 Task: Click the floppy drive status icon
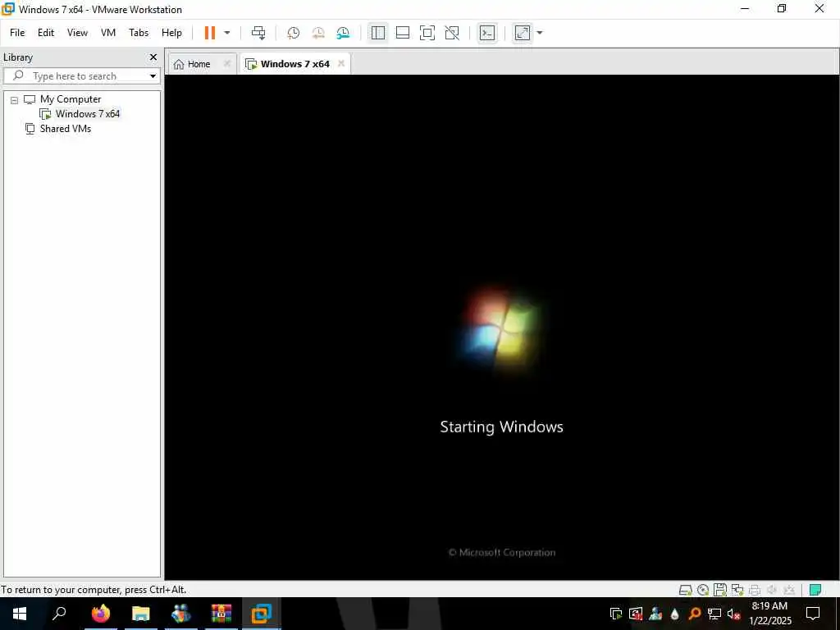[x=720, y=590]
